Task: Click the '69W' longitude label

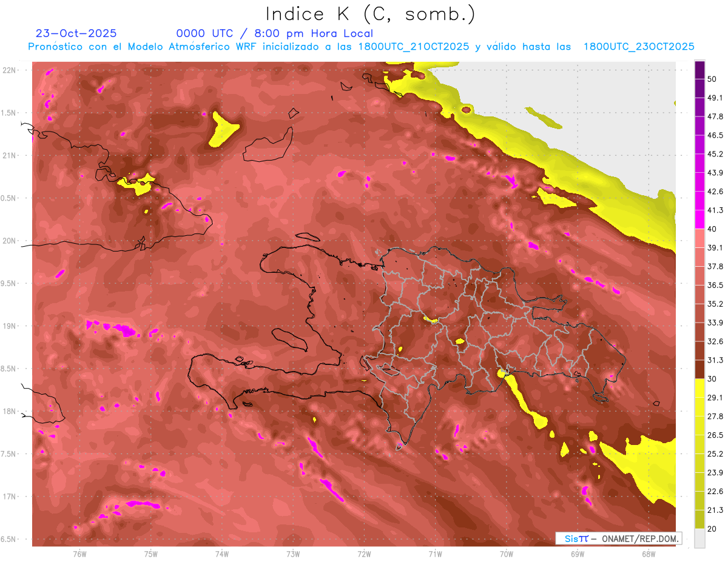Action: (578, 554)
